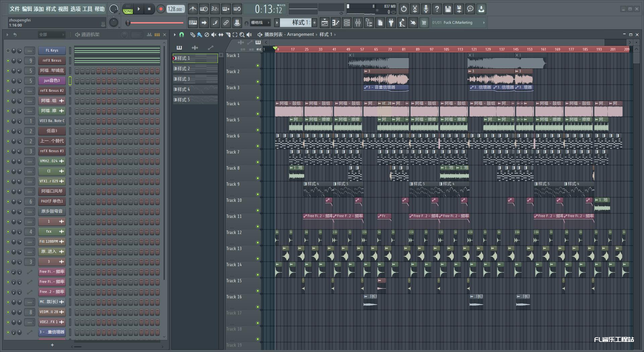The height and width of the screenshot is (352, 644).
Task: Click the link (chain) multilink icon
Action: (226, 23)
